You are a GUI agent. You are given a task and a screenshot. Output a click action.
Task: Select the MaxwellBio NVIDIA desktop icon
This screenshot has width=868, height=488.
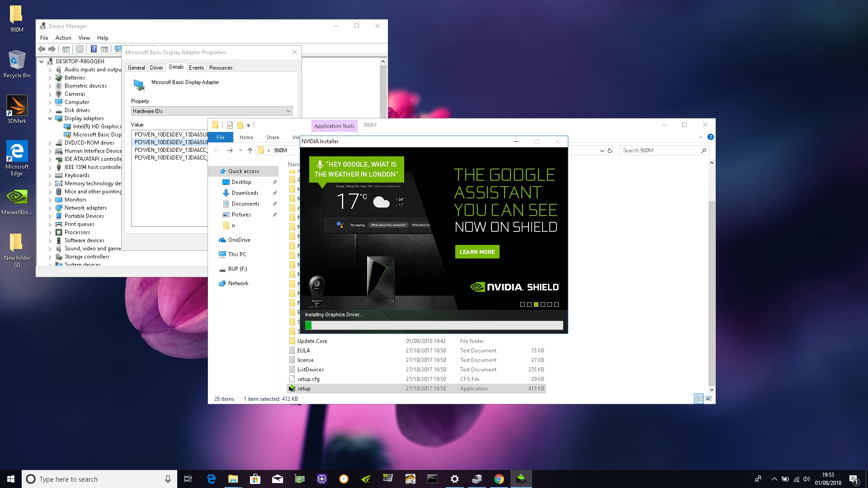17,201
